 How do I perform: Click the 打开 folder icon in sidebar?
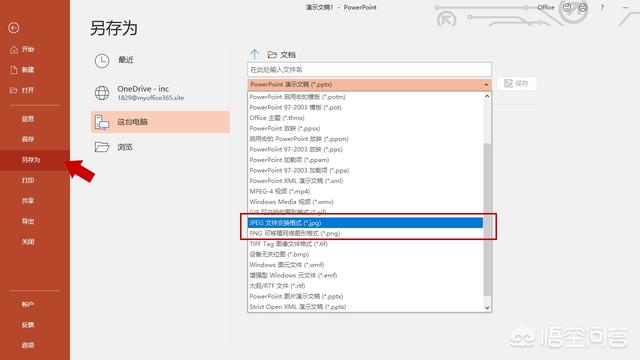coord(14,90)
